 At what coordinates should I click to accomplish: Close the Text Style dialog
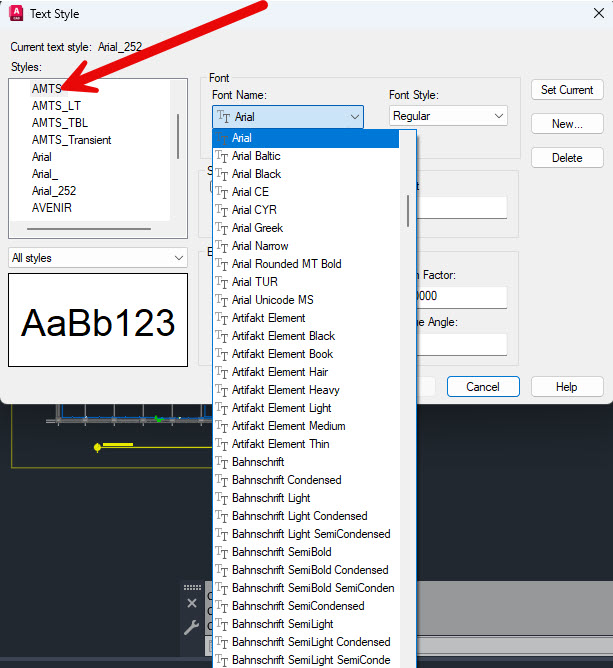599,13
